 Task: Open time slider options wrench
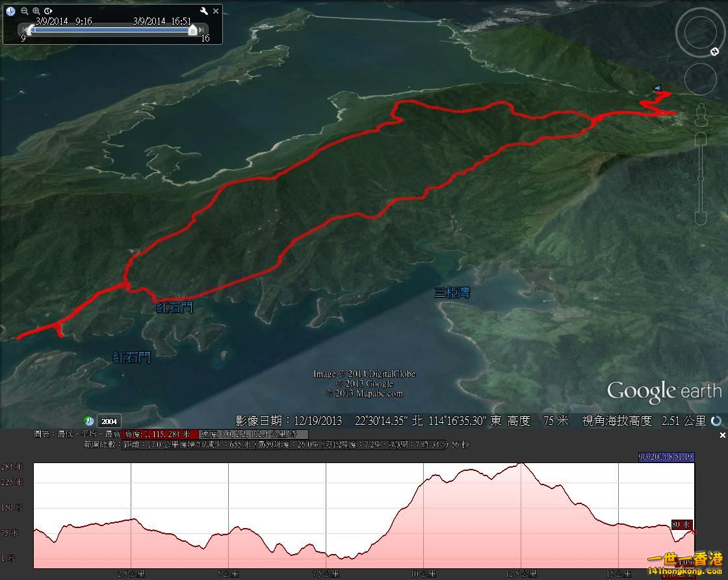tap(203, 11)
